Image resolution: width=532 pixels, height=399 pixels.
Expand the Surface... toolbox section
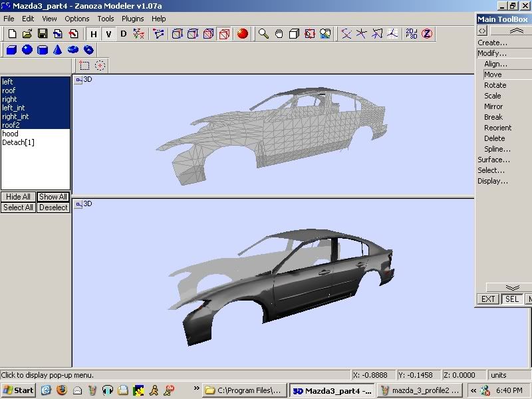pyautogui.click(x=493, y=160)
